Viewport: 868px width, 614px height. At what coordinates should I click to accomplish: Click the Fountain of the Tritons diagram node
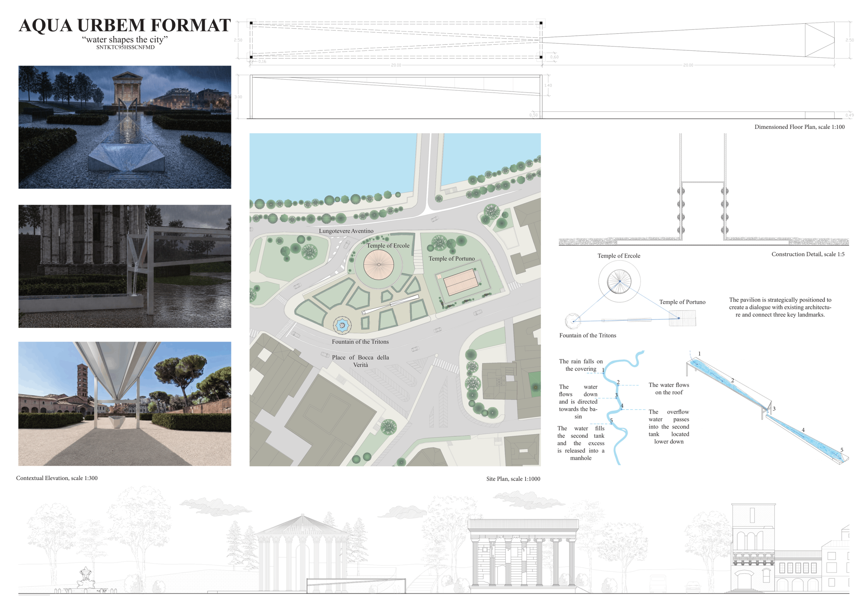click(x=573, y=321)
